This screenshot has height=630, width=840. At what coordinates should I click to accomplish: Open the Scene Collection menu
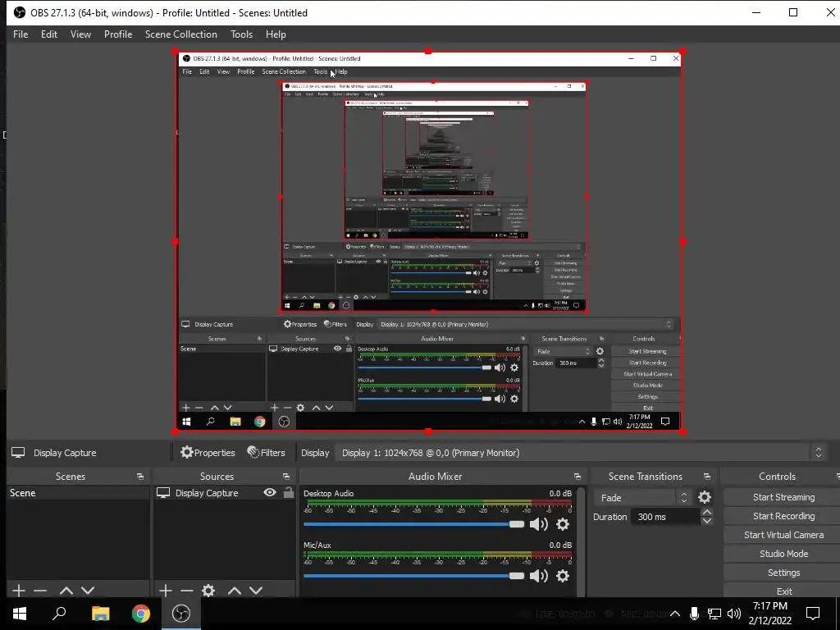[181, 34]
